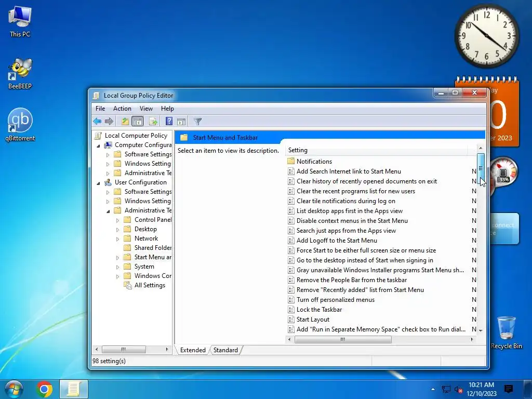Select 'Add Logoff to the Start Menu'

click(337, 240)
